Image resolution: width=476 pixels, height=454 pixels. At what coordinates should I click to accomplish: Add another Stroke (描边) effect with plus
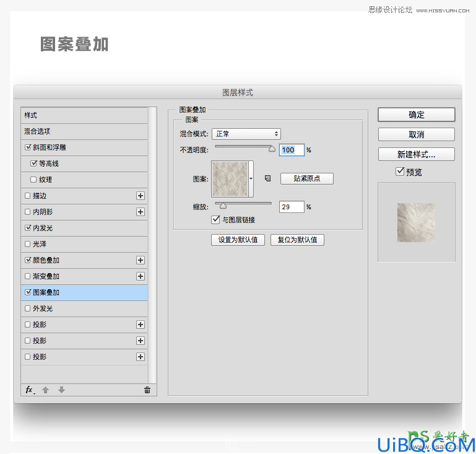point(141,196)
